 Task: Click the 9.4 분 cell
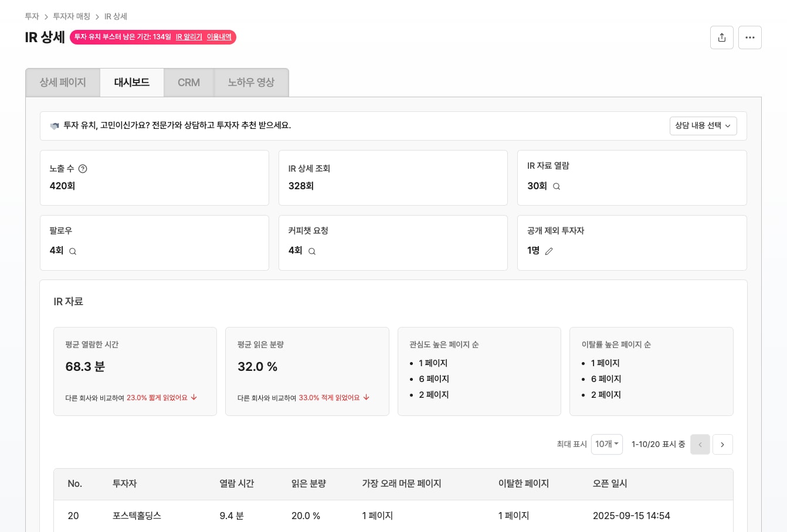[x=232, y=516]
